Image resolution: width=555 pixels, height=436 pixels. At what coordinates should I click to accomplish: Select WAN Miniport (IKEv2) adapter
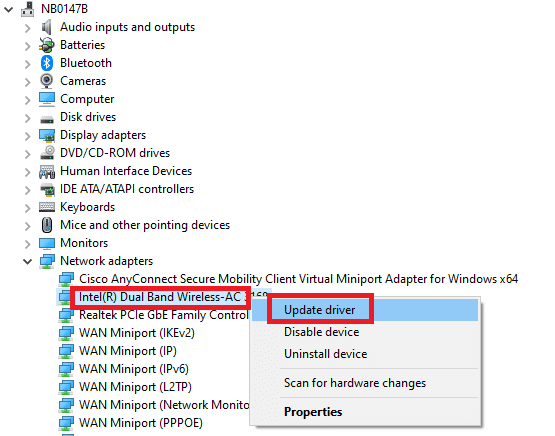[137, 333]
